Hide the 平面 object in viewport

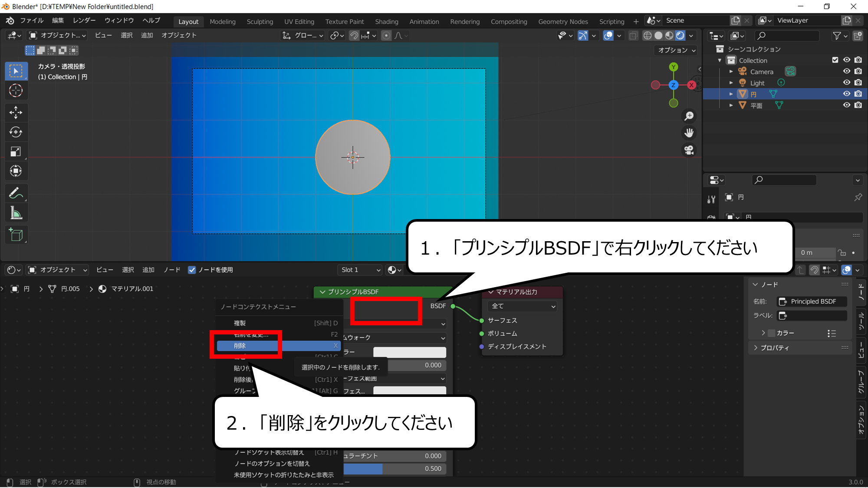(x=846, y=105)
